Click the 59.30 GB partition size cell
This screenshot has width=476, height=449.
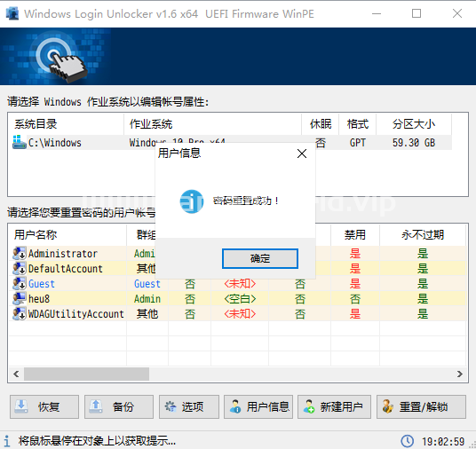pyautogui.click(x=414, y=143)
